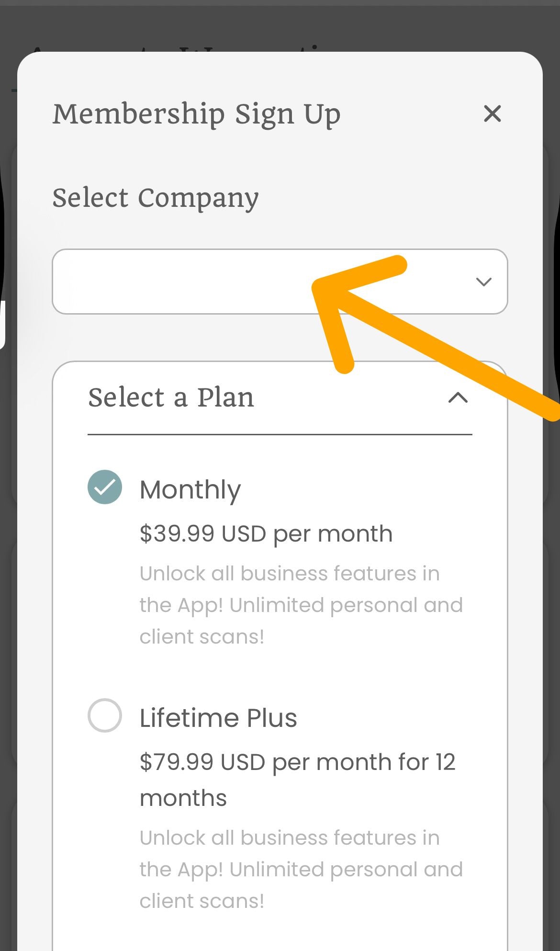Click the Monthly plan label
The image size is (560, 951).
coord(190,490)
